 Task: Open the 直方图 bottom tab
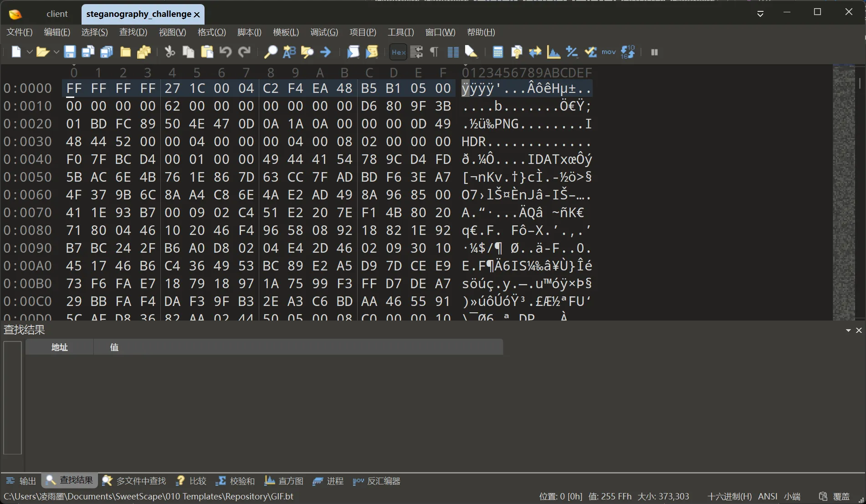click(284, 481)
